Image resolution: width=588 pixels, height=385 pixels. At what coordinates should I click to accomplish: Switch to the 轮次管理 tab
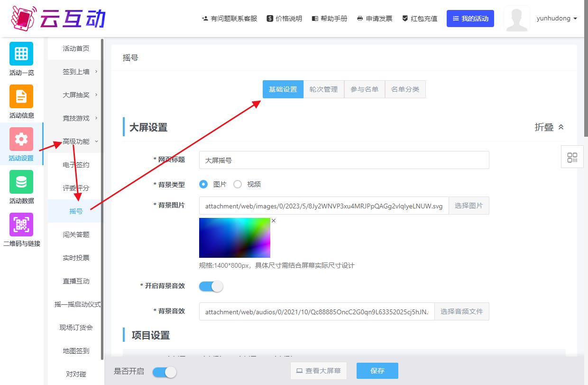coord(324,89)
